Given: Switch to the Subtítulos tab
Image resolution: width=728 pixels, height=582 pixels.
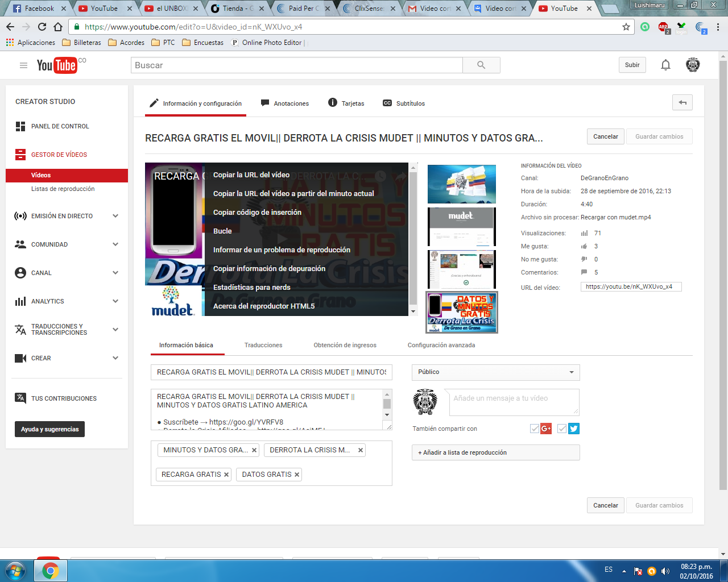Looking at the screenshot, I should coord(404,103).
